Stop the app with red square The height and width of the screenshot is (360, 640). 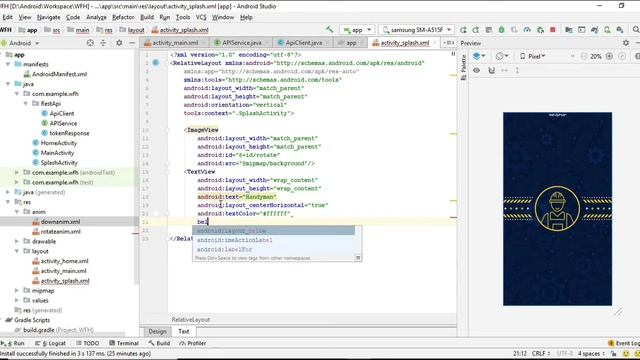point(553,30)
